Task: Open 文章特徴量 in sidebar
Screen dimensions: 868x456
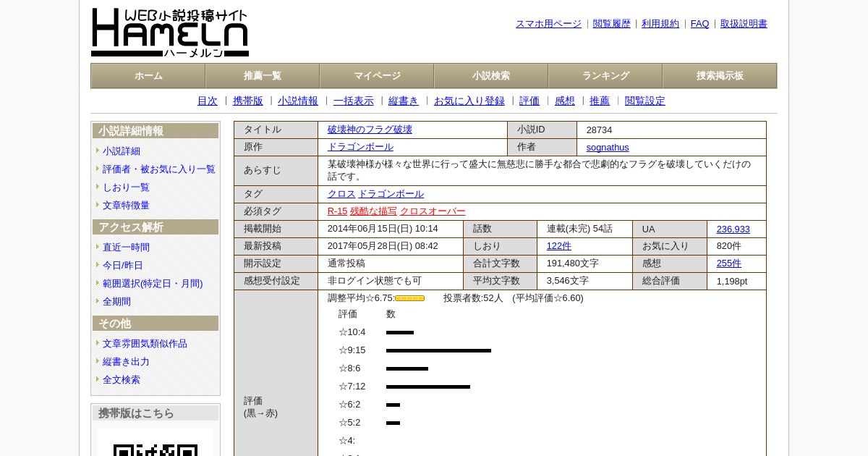Action: click(x=126, y=206)
